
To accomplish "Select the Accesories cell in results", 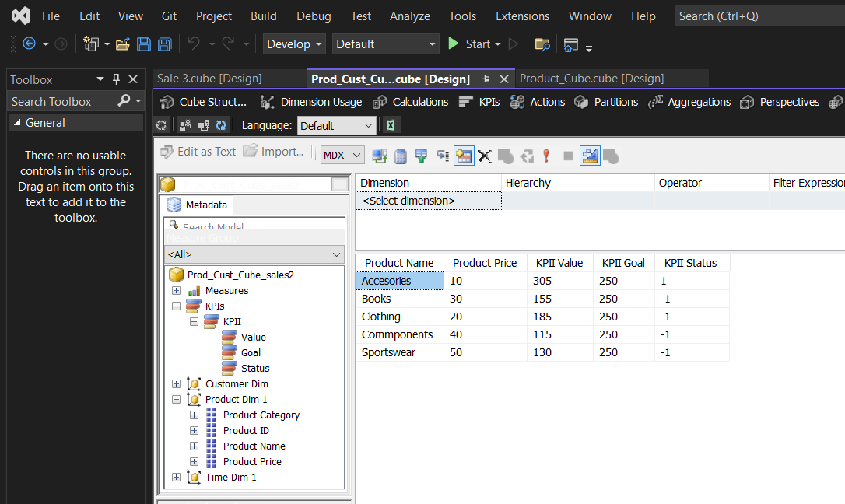I will 399,281.
